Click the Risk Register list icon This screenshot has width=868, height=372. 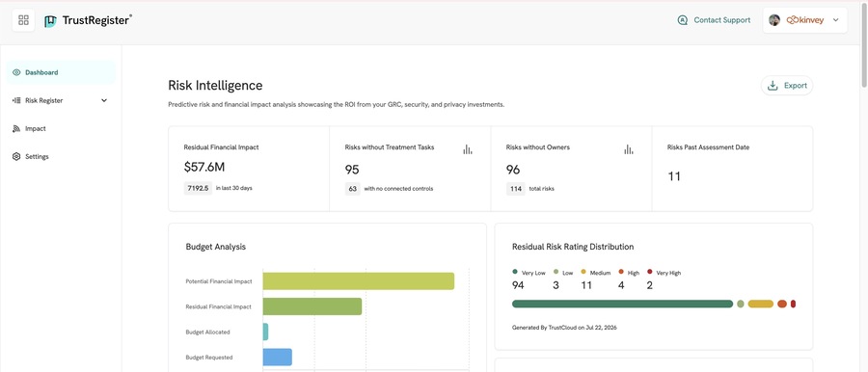[16, 101]
